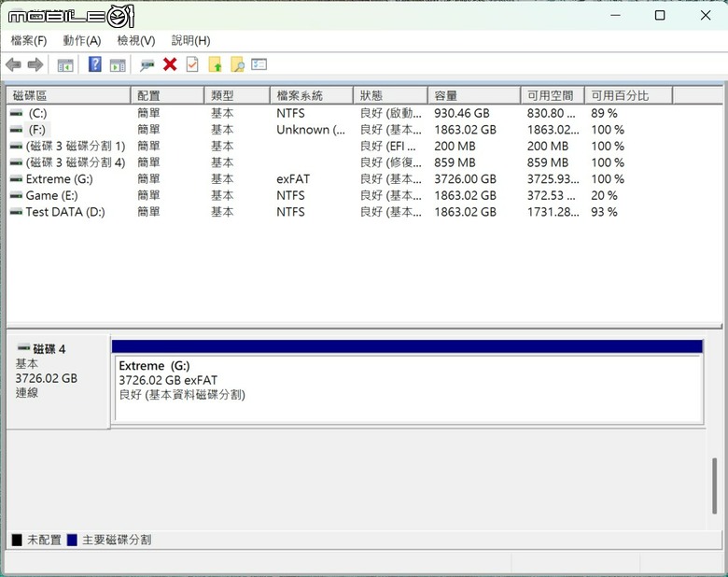Sort by the 可用百分比 column header
The height and width of the screenshot is (577, 728).
[629, 96]
